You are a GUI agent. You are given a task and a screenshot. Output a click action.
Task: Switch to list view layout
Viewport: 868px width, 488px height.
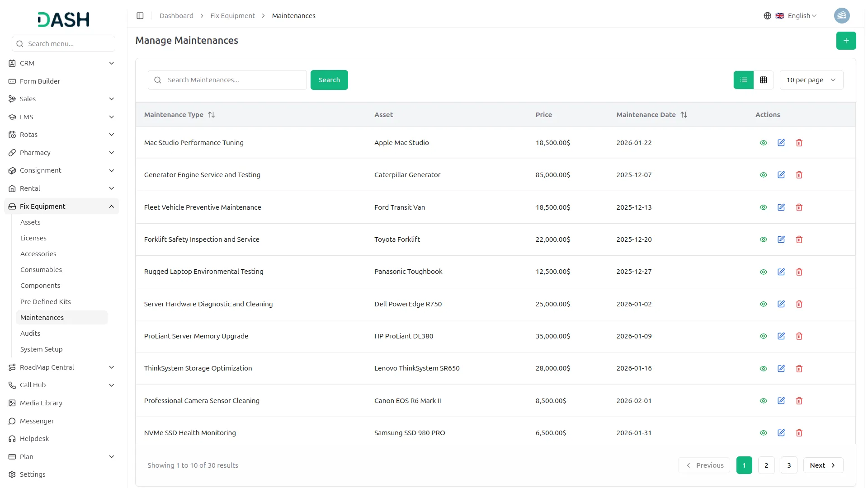point(743,80)
